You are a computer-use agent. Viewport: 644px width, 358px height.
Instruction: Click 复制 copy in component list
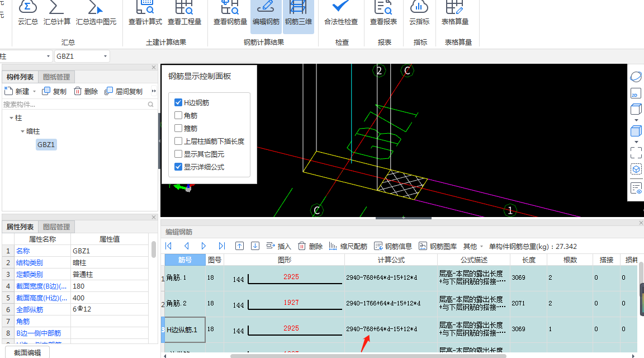54,91
